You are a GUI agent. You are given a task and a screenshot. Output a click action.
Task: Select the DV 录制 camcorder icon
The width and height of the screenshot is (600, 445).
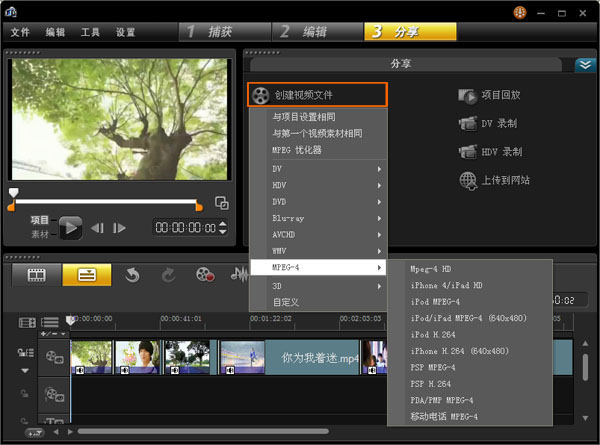click(x=468, y=123)
